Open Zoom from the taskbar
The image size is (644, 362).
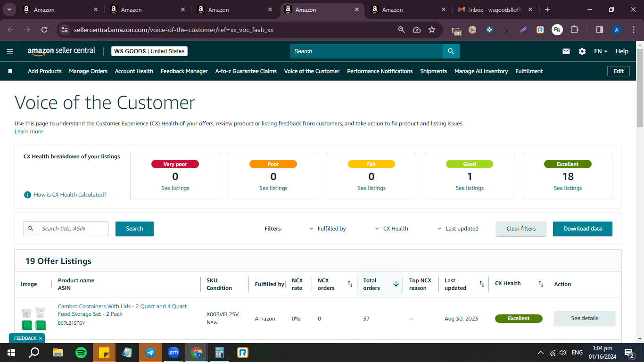[x=173, y=352]
